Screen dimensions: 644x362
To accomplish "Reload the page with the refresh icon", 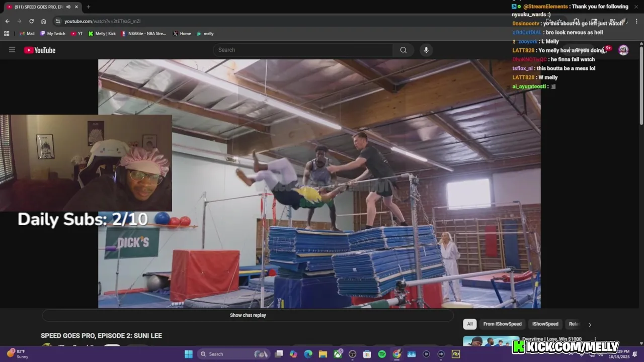I will pos(31,21).
